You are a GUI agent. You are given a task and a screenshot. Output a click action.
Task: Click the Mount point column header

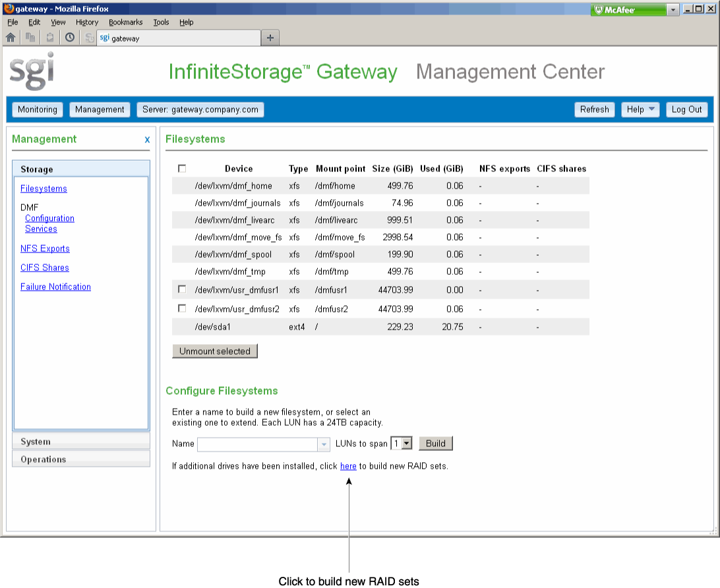tap(340, 169)
